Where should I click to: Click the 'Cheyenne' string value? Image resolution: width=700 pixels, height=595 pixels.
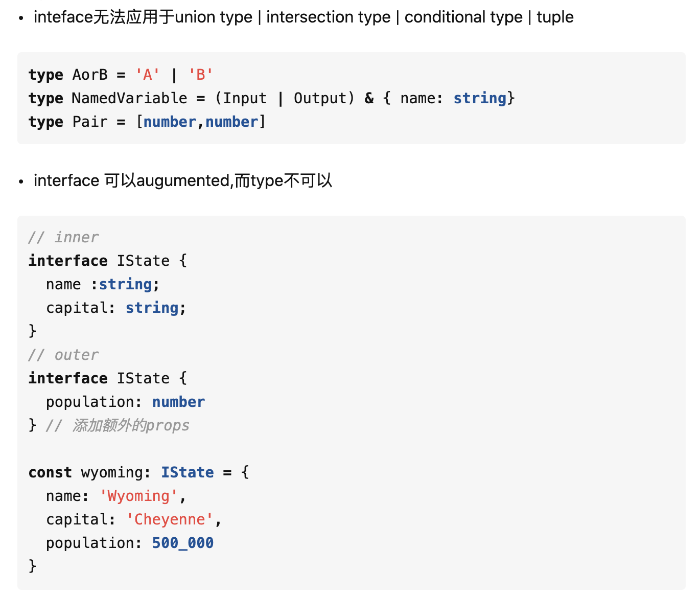pos(170,519)
